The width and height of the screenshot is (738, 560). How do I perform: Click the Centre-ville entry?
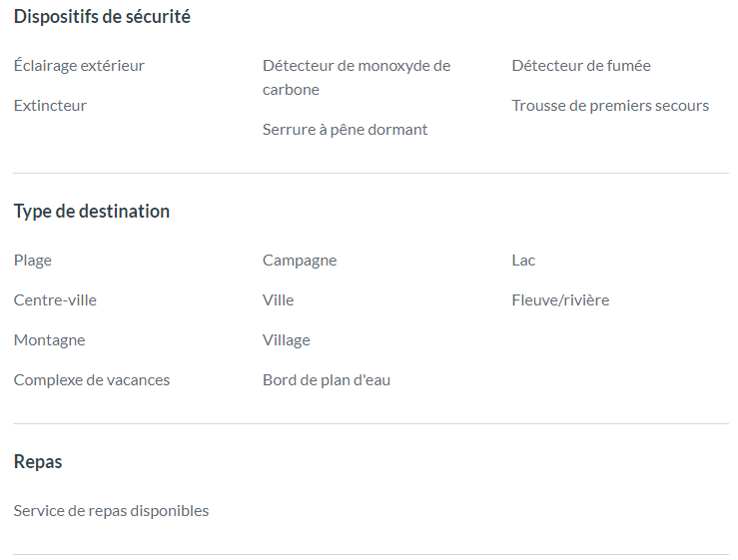(x=55, y=300)
